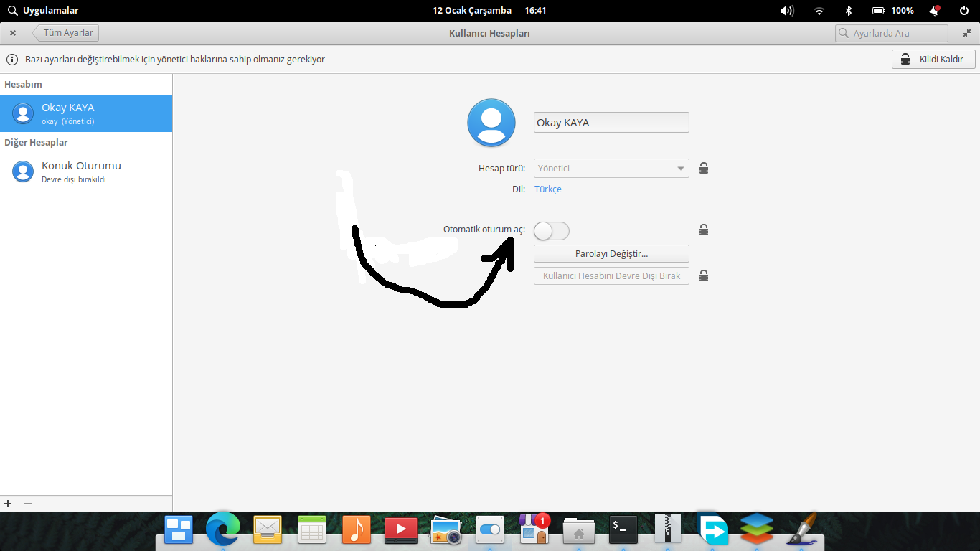Open the volume indicator in the top panel
The image size is (980, 551).
pyautogui.click(x=787, y=11)
